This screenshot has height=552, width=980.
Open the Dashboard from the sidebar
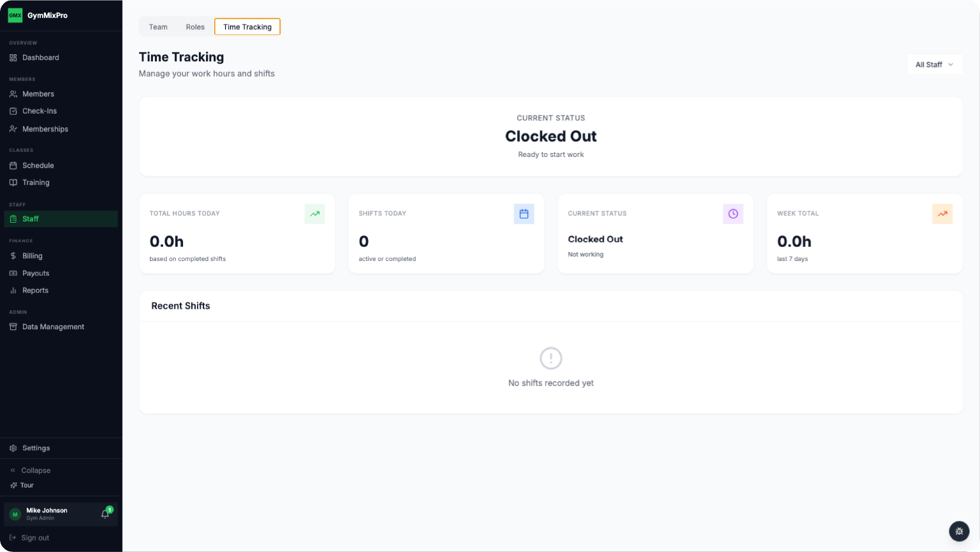[x=41, y=57]
